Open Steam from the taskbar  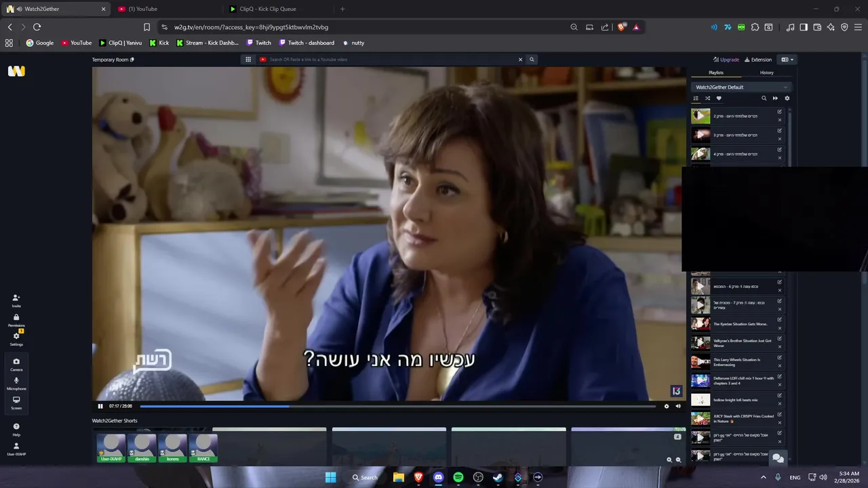498,477
